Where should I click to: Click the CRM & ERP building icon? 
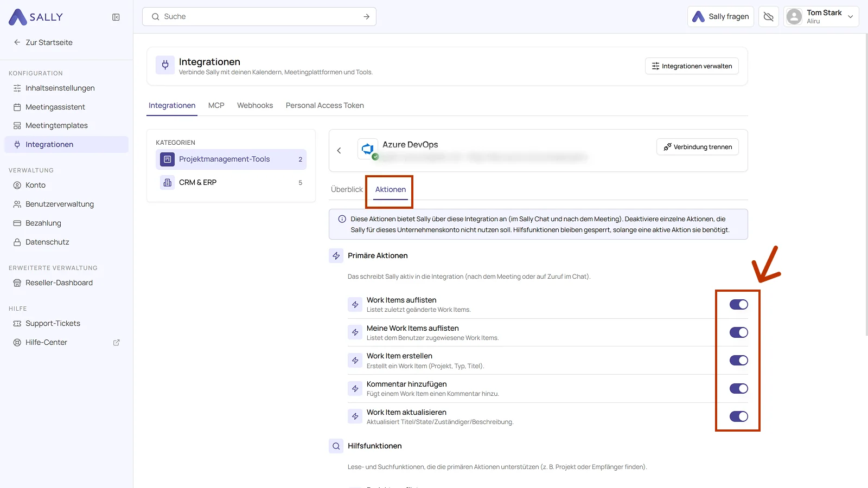[168, 183]
